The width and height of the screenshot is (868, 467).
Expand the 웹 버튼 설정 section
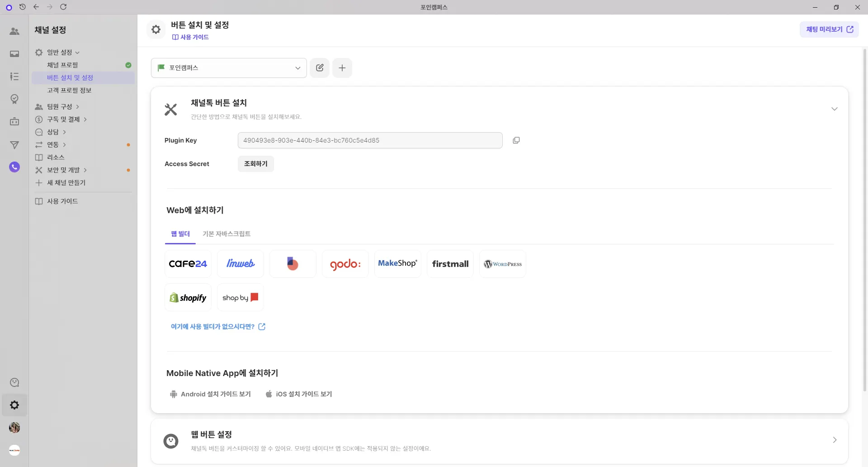point(835,440)
